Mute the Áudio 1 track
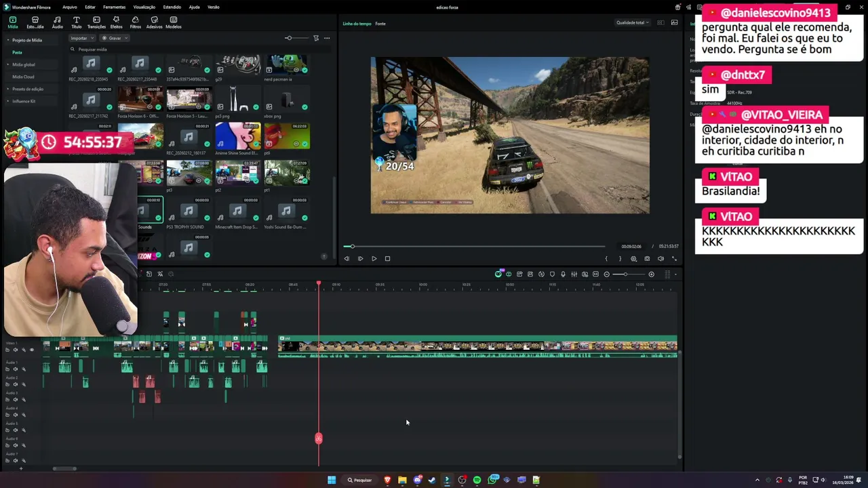The height and width of the screenshot is (488, 868). (x=16, y=369)
